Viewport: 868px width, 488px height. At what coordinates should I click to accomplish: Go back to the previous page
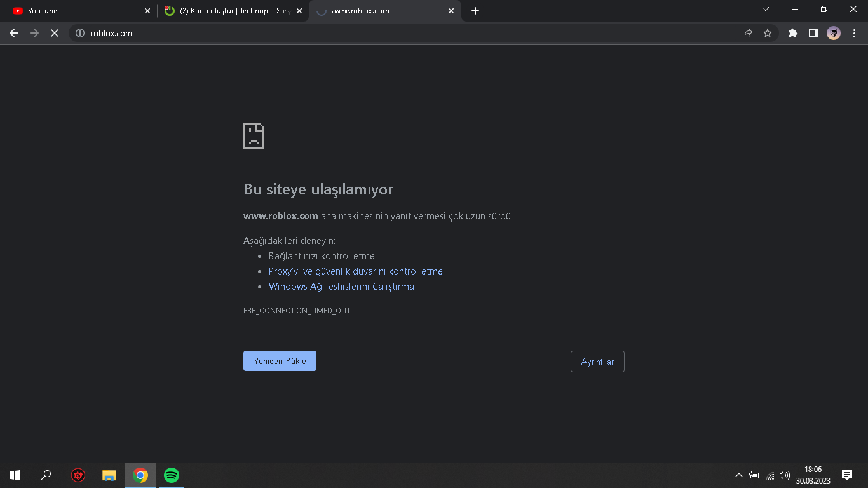(14, 33)
